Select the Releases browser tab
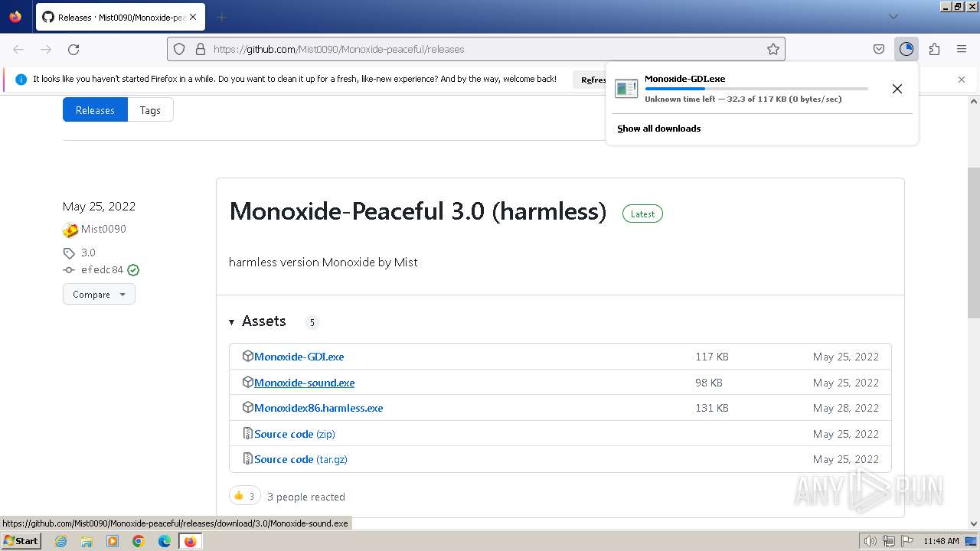Viewport: 980px width, 551px height. pos(120,17)
